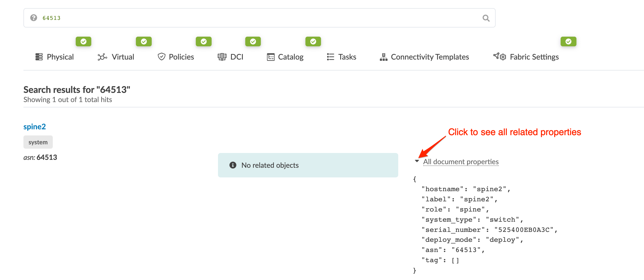This screenshot has height=280, width=644.
Task: Toggle the green checkmark above Physical
Action: coord(83,41)
